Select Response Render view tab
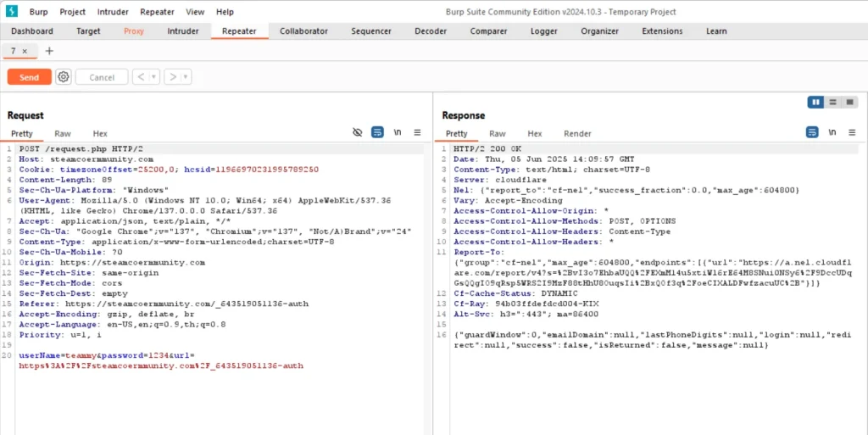 click(x=577, y=133)
